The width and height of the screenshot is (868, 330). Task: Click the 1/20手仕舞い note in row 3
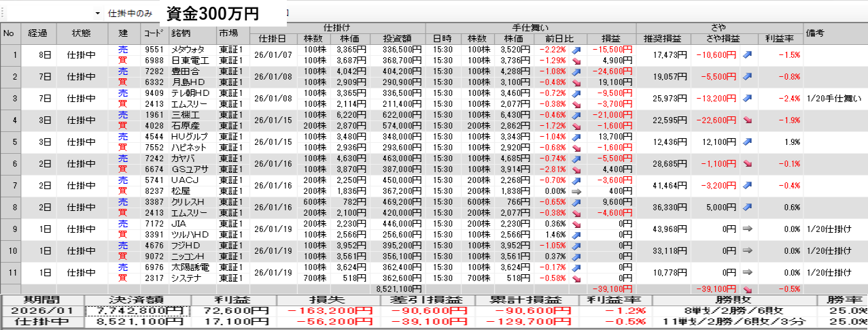coord(833,99)
